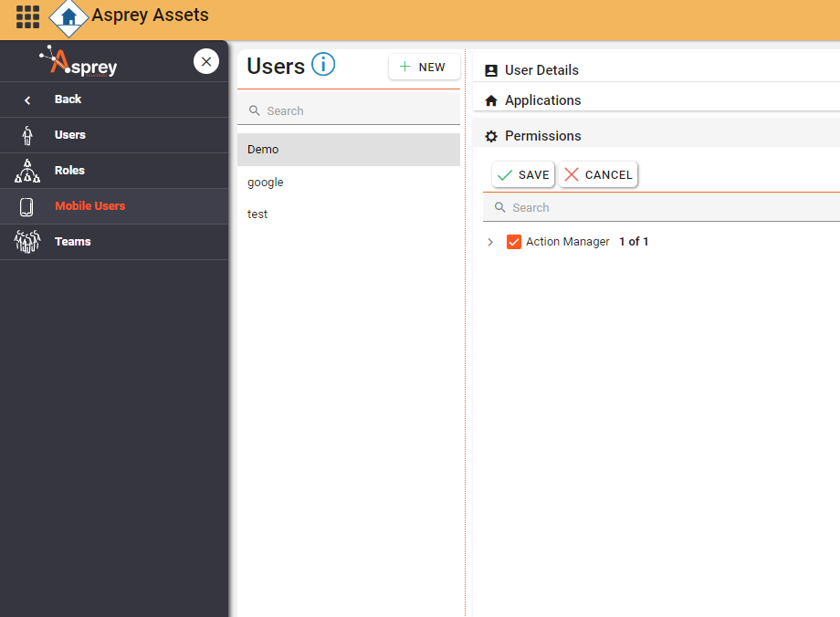Create a new user with New button

coord(424,67)
